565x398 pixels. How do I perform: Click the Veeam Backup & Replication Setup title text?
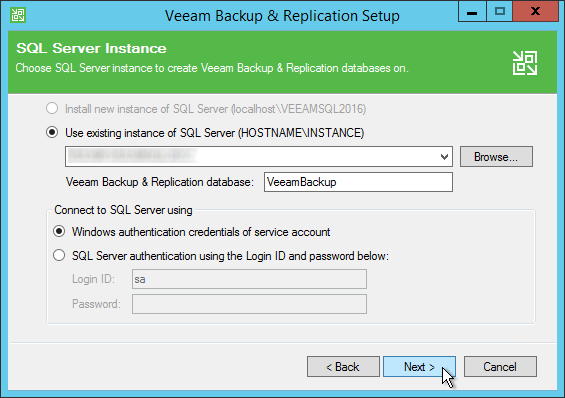(x=282, y=16)
